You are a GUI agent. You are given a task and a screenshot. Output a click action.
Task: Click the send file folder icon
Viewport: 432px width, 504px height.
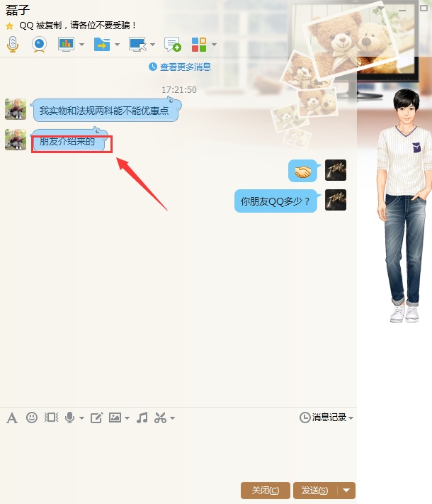(x=102, y=45)
